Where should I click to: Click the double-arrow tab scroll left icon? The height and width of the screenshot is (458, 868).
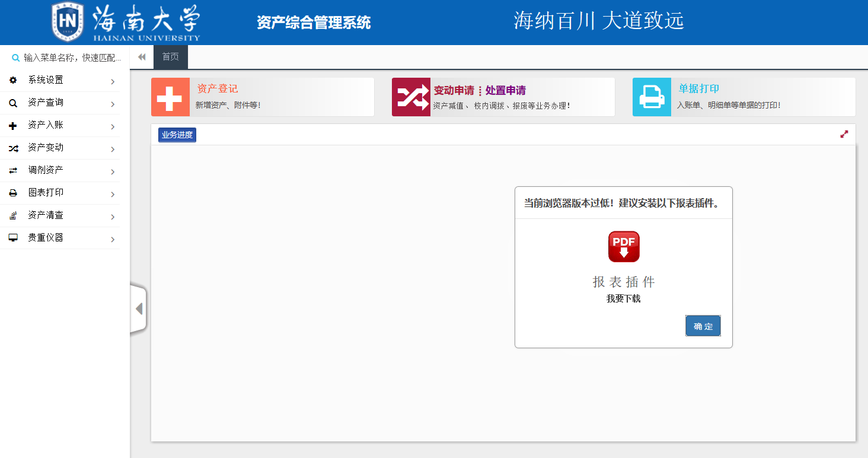point(142,57)
